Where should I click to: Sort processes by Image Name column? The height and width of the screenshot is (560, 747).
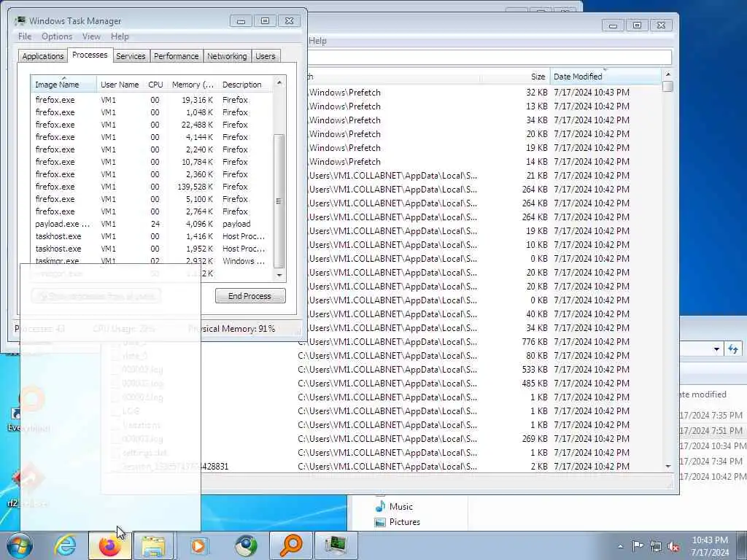64,85
